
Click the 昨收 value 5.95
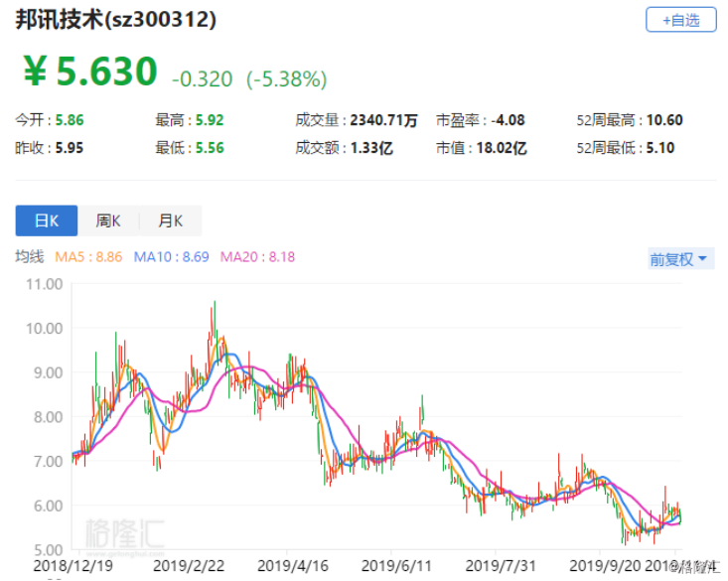70,148
